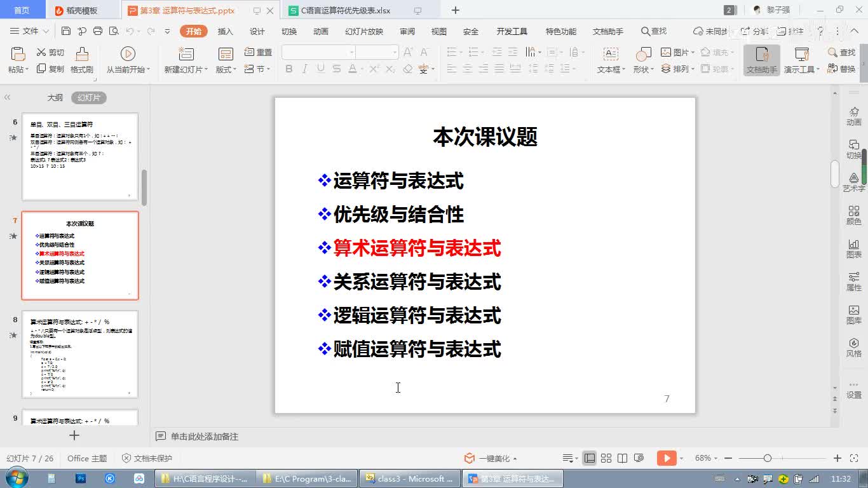868x488 pixels.
Task: Click the 文档助手 ribbon icon
Action: pos(761,60)
